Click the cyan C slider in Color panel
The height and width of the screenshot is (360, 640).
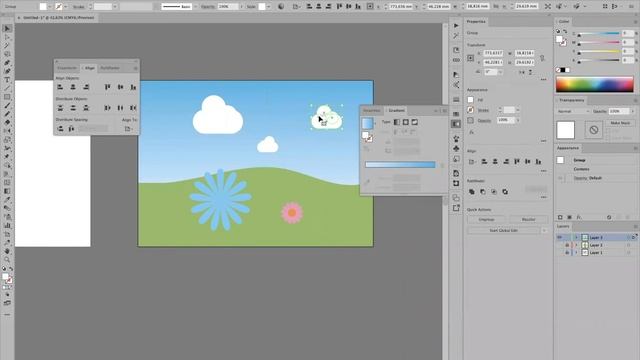599,34
